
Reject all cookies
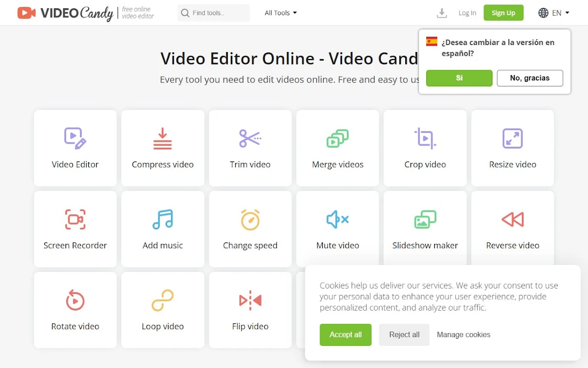pos(404,335)
